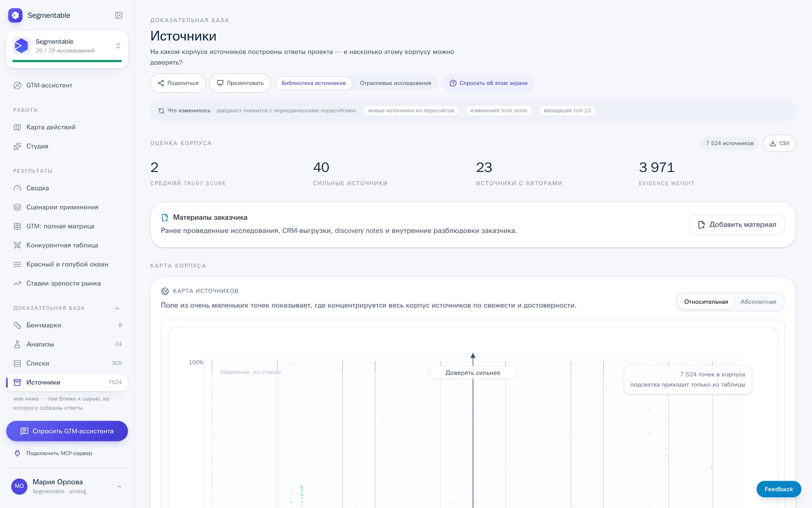Click Спросить об этом экране
812x508 pixels.
click(488, 83)
